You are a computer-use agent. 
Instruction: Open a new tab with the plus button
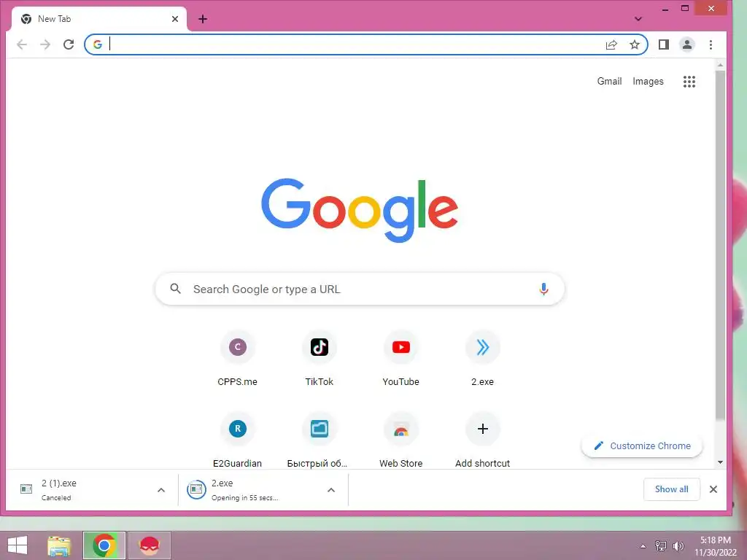[203, 19]
